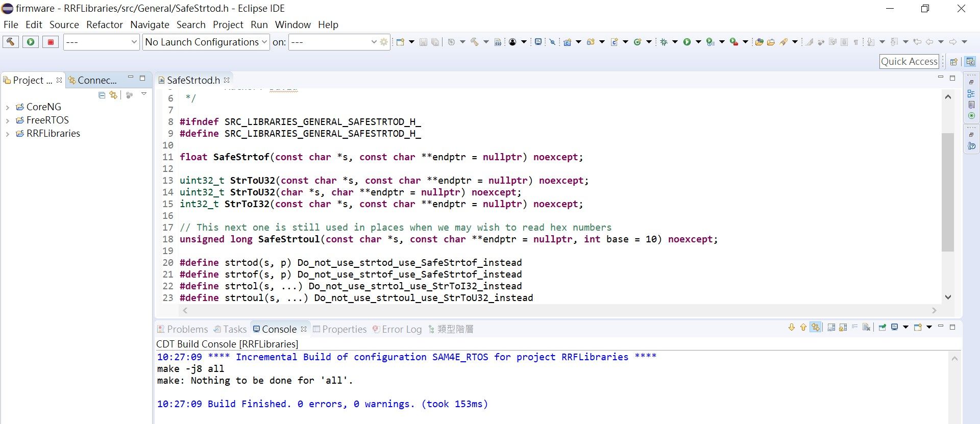
Task: Toggle Pin Console button
Action: tap(883, 327)
